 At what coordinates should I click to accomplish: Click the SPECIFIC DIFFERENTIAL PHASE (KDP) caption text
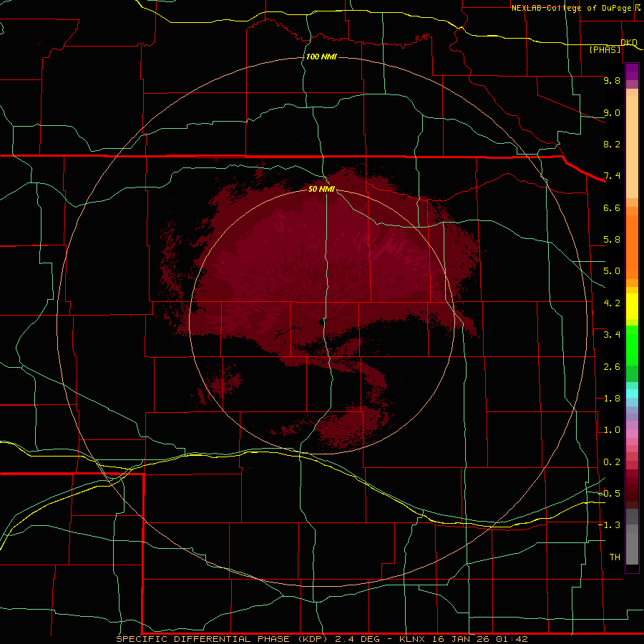222,639
